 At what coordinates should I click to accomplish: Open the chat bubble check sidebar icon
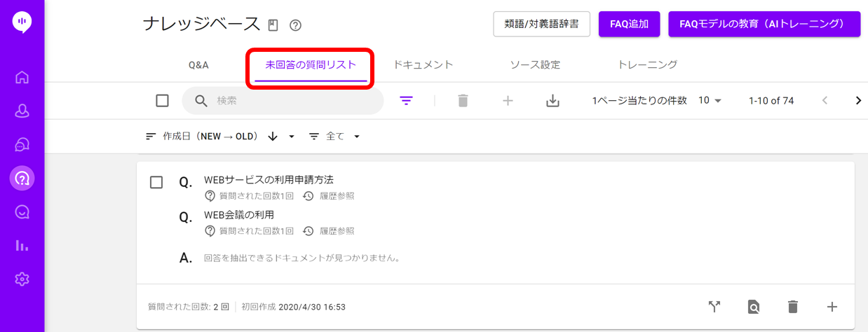click(22, 212)
